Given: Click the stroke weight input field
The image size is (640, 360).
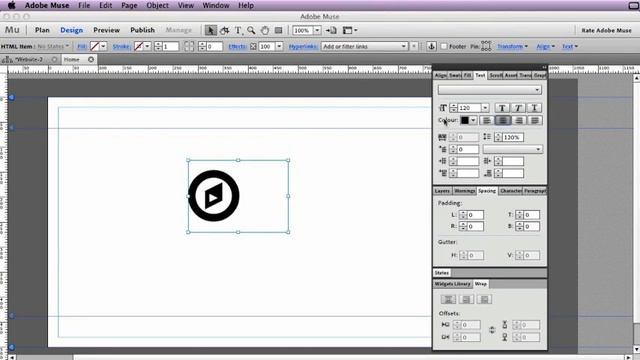Looking at the screenshot, I should click(x=171, y=47).
